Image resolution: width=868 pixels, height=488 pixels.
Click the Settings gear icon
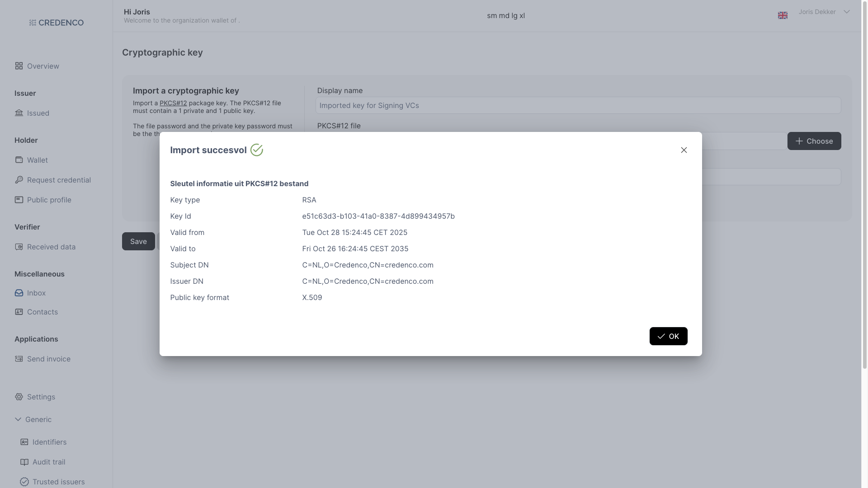tap(19, 397)
